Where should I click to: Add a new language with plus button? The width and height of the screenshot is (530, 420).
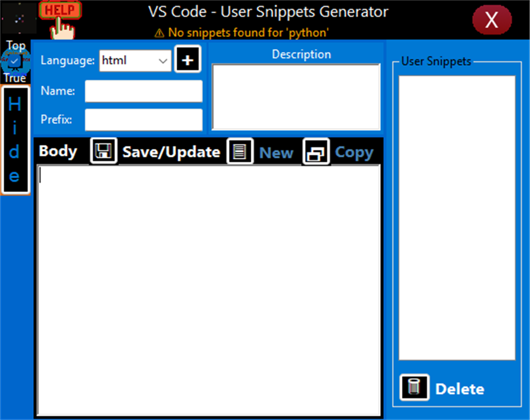187,60
